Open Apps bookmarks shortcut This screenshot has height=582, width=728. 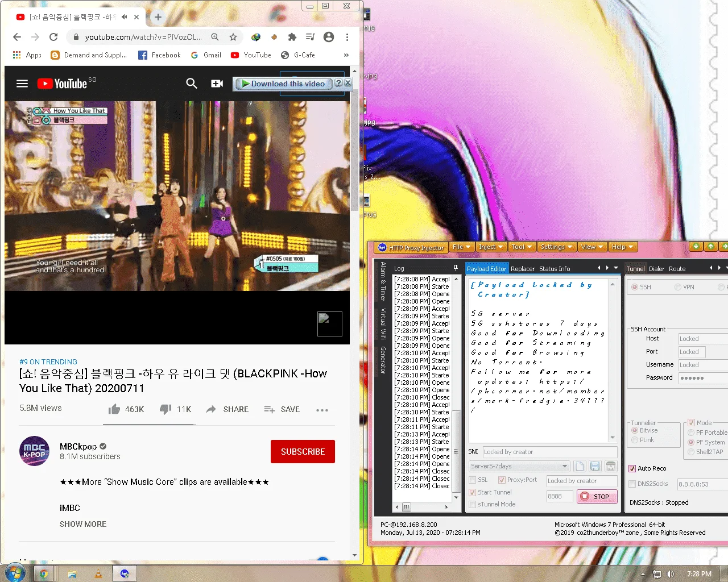(x=27, y=55)
